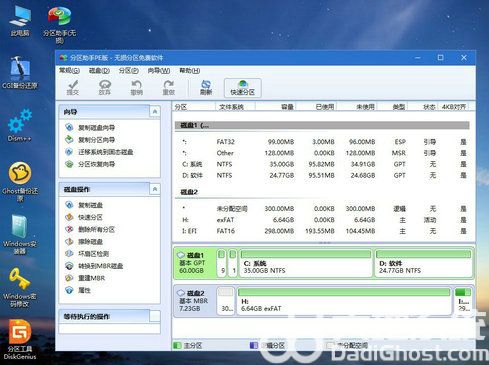The width and height of the screenshot is (489, 365).
Task: Click the 快速分区 toolbar button
Action: pyautogui.click(x=243, y=88)
